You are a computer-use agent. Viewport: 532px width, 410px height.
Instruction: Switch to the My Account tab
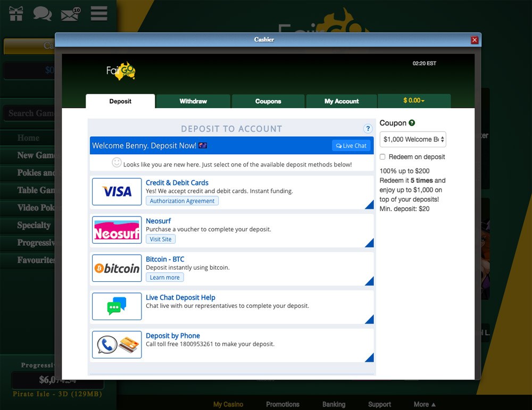point(342,101)
